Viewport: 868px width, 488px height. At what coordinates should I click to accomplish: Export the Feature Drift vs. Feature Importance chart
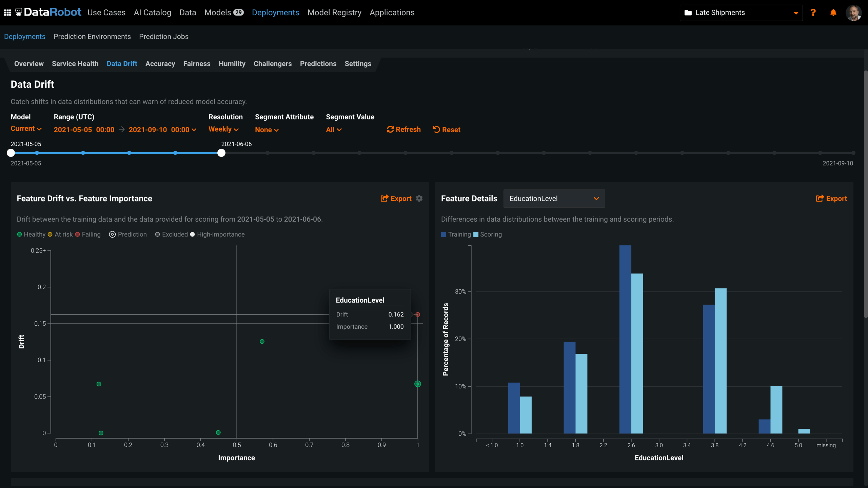396,199
